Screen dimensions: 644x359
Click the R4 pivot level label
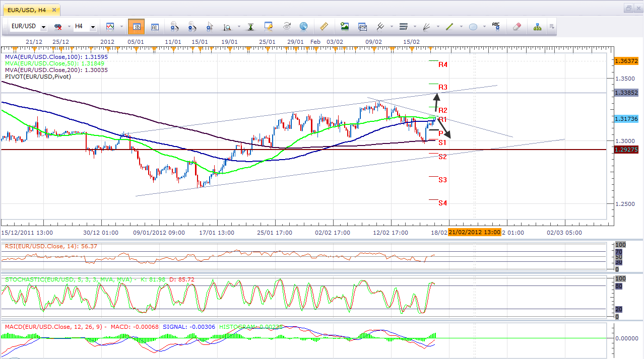click(x=443, y=65)
